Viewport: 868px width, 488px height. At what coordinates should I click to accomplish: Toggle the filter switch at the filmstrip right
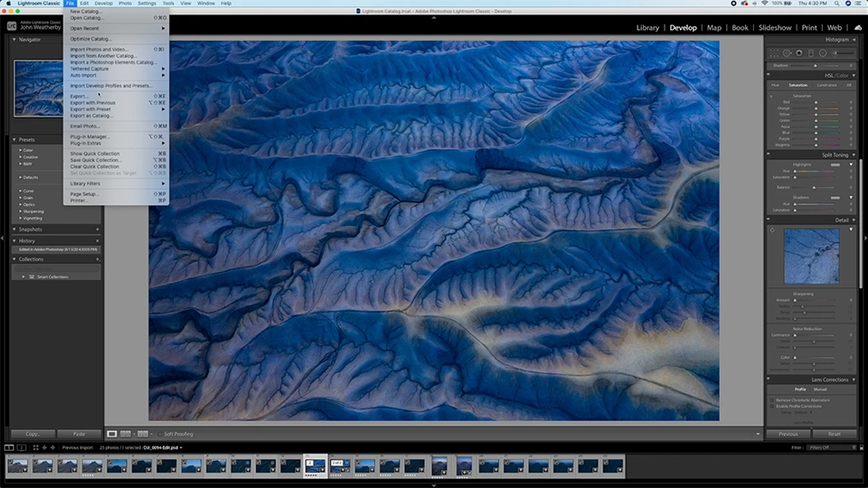coord(861,447)
